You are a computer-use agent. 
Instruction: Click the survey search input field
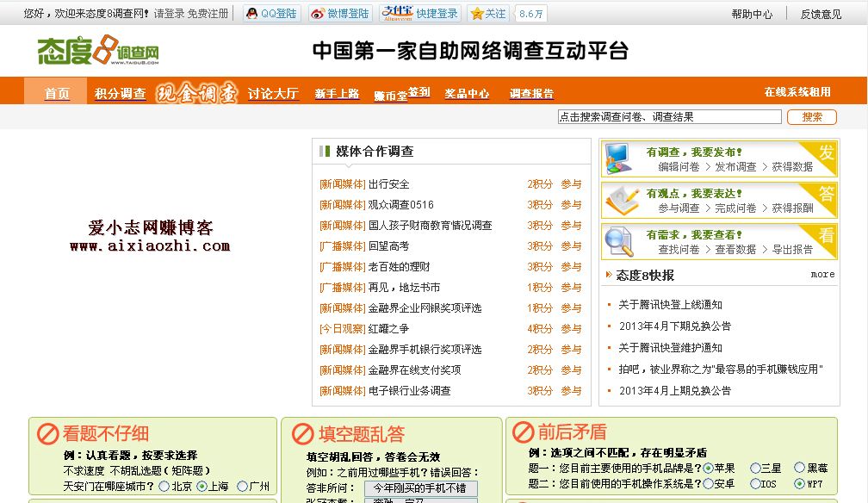(669, 117)
